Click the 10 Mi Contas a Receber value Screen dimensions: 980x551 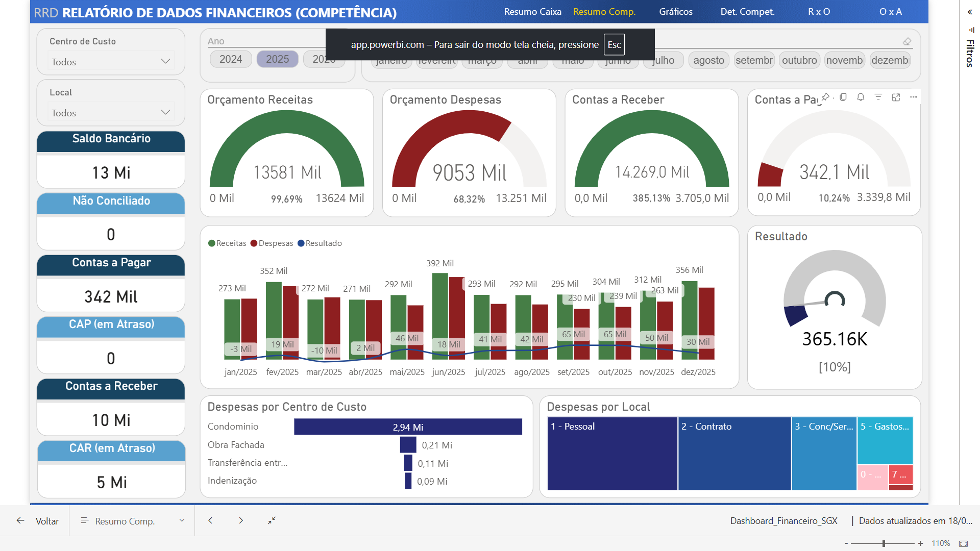coord(111,420)
